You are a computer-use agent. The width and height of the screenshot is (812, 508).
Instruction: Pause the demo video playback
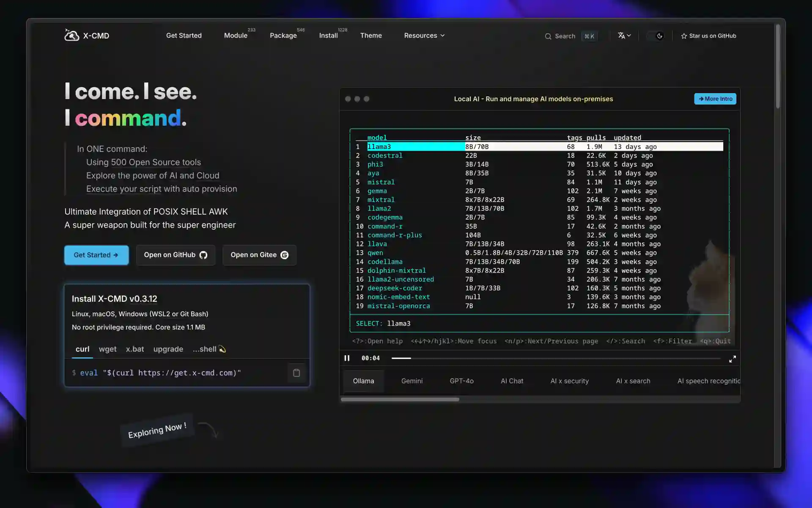click(x=347, y=358)
